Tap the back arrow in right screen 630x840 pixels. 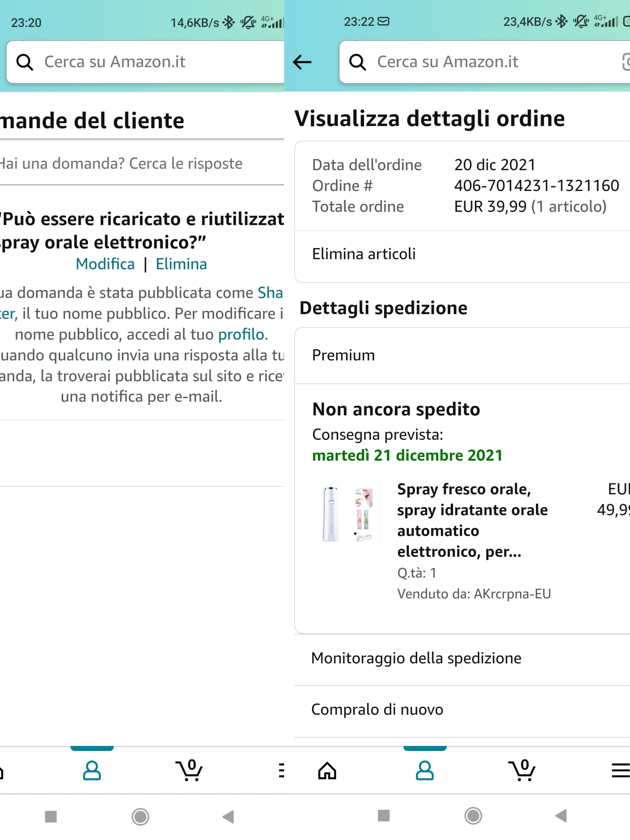pos(302,62)
